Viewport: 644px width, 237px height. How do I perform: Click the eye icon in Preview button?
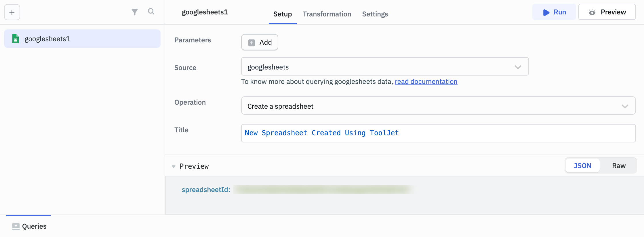pos(592,12)
